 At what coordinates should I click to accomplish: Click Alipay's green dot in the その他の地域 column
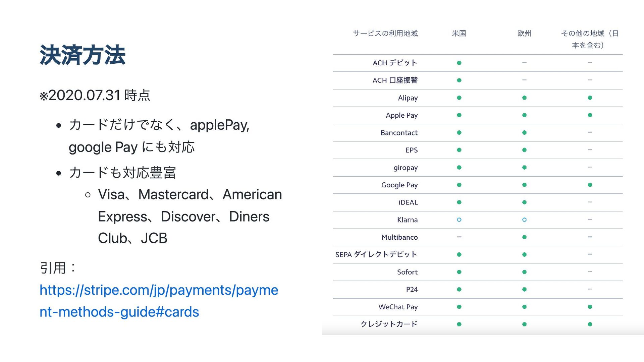pos(590,98)
